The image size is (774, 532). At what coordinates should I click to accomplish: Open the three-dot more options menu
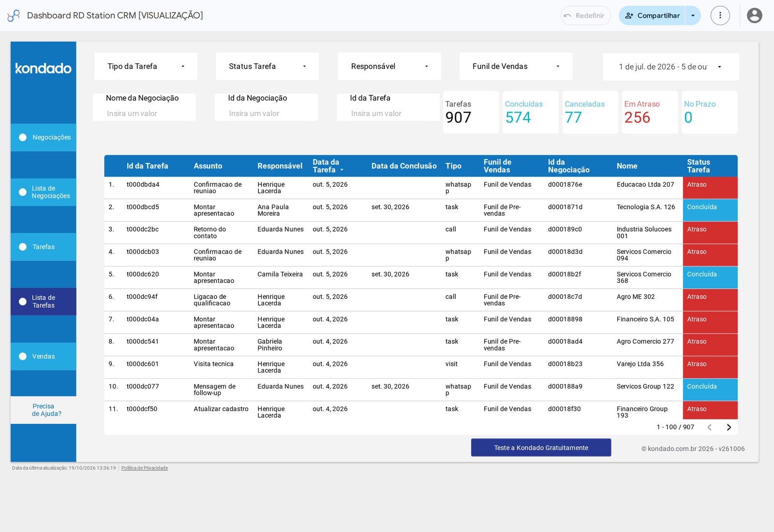pos(720,15)
